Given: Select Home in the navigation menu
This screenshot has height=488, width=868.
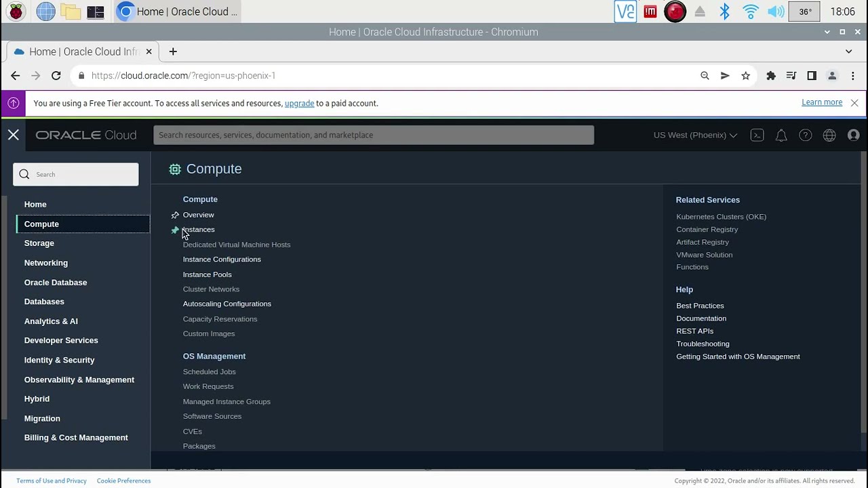Looking at the screenshot, I should pyautogui.click(x=35, y=204).
